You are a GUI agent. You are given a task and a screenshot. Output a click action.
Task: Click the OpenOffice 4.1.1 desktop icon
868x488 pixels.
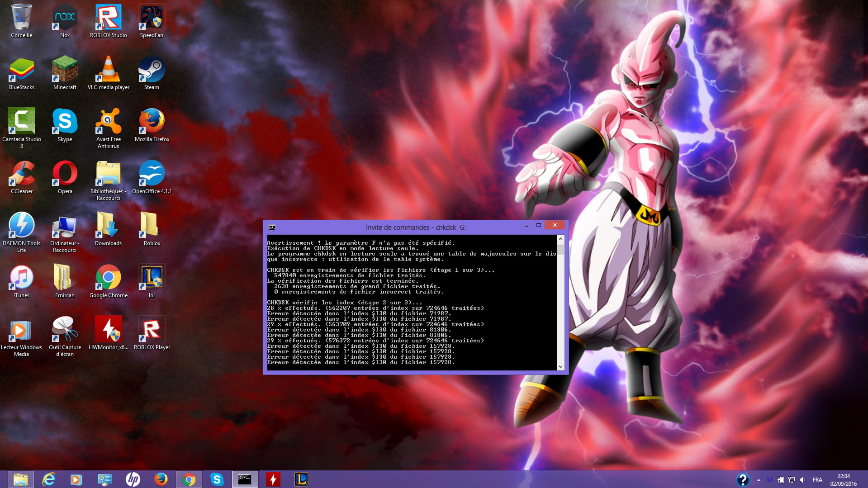pyautogui.click(x=152, y=177)
